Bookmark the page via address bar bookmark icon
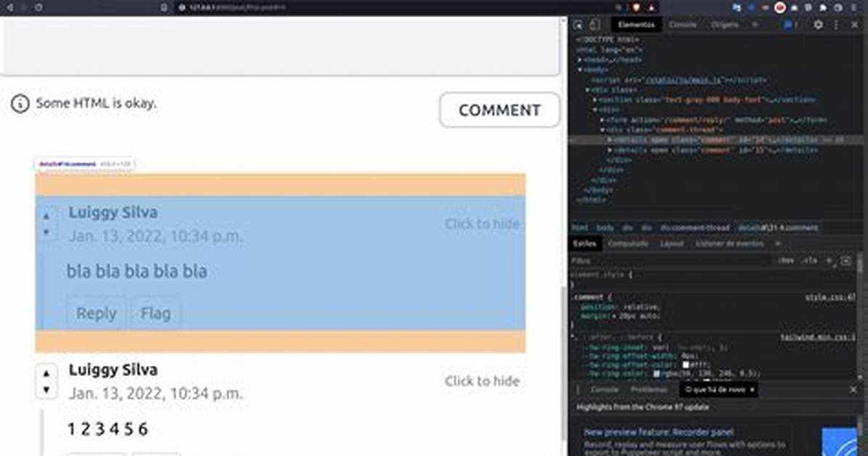 pos(164,8)
